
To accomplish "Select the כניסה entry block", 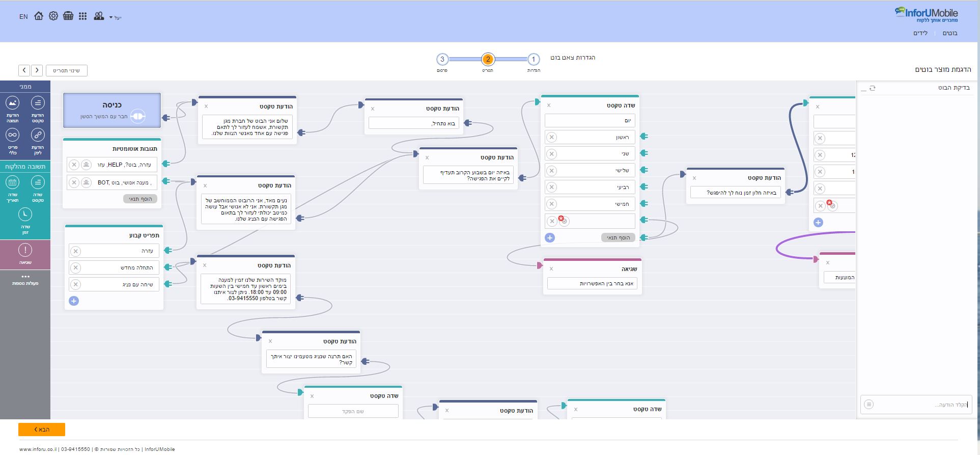I will tap(112, 110).
